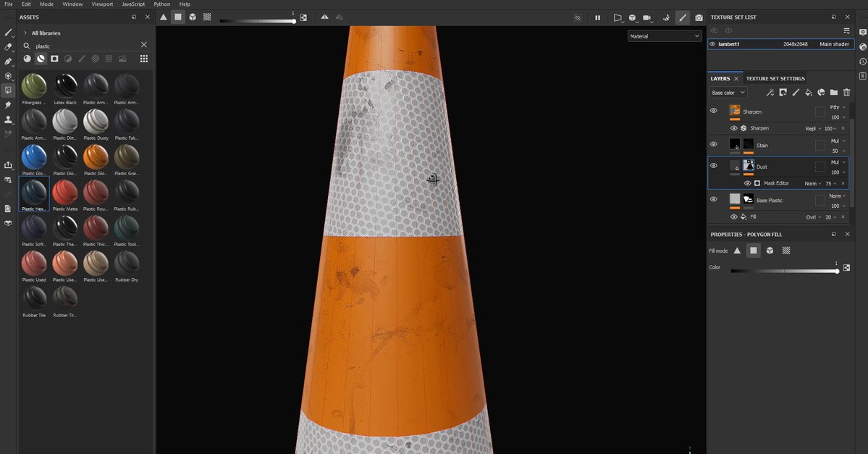Add a fill layer with bucket icon

[808, 93]
